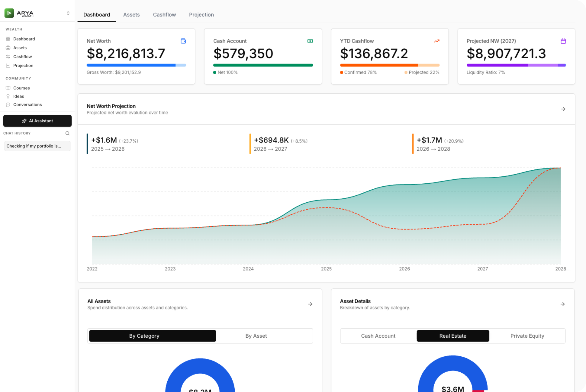Switch to the Cashflow tab
This screenshot has height=392, width=586.
[164, 14]
